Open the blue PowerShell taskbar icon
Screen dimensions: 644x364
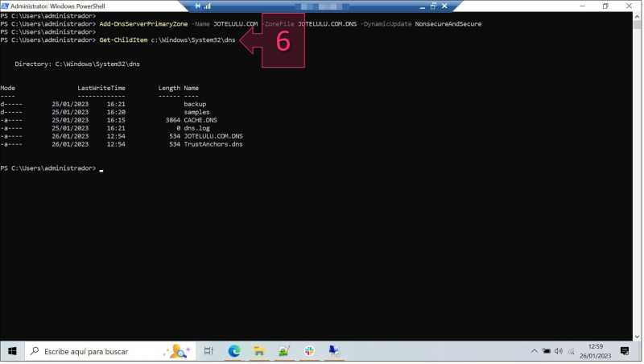pos(334,351)
